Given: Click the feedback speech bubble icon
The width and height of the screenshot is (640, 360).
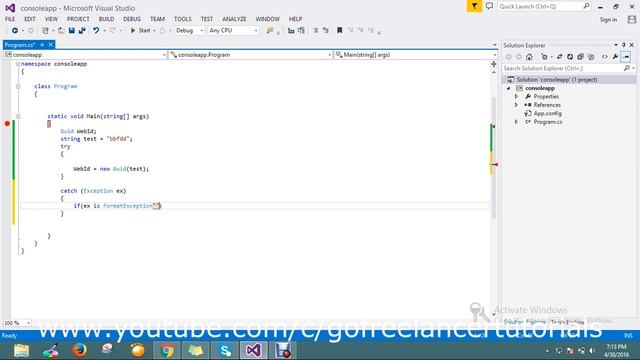Looking at the screenshot, I should pos(489,6).
